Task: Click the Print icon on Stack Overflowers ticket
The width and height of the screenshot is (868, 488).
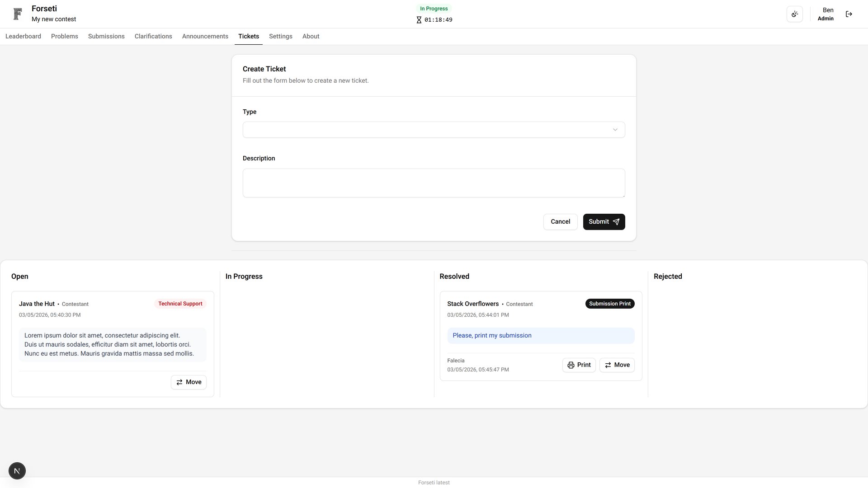Action: 570,365
